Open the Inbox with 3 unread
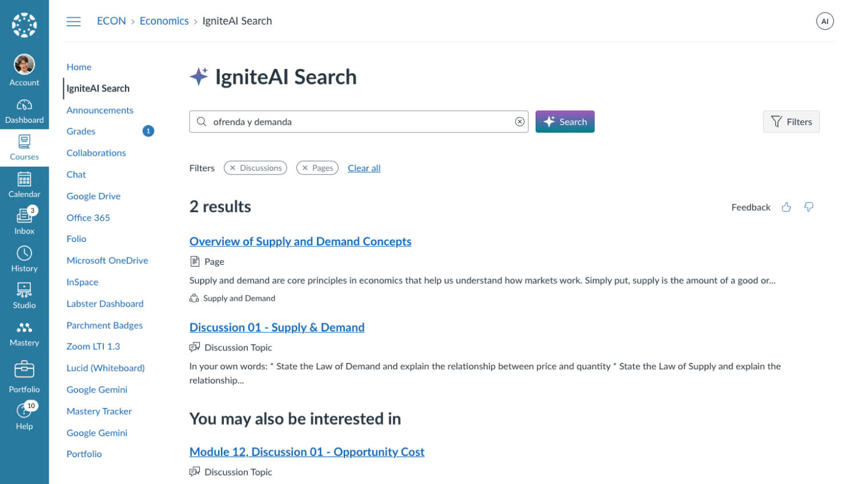The height and width of the screenshot is (484, 868). (24, 221)
